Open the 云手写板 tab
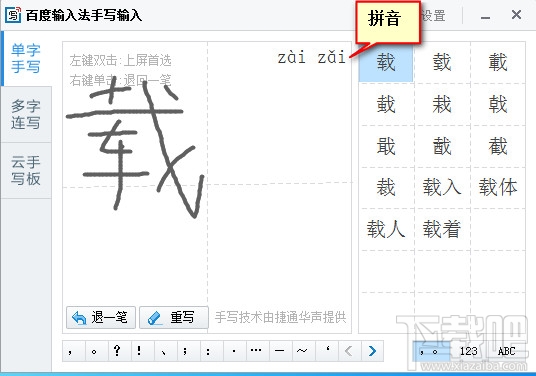536x376 pixels. click(x=26, y=170)
